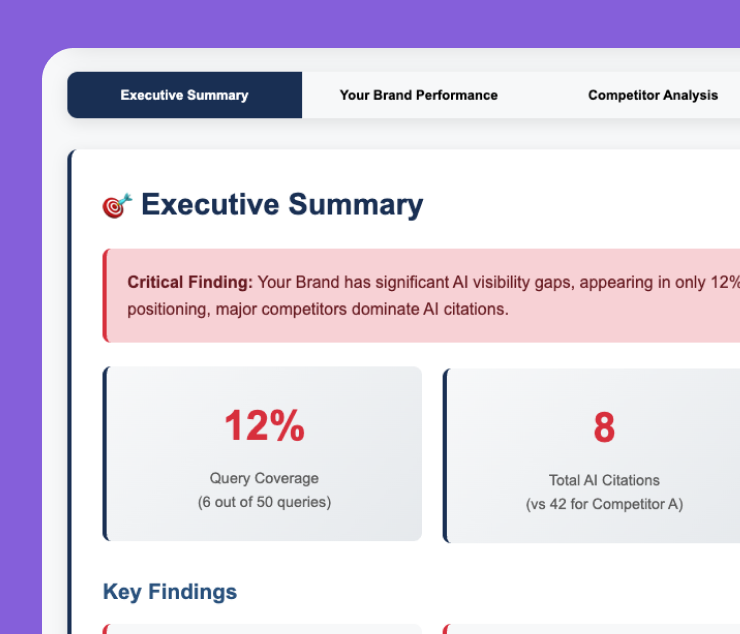Click the Total AI Citations card's blue left border
740x634 pixels.
(445, 455)
